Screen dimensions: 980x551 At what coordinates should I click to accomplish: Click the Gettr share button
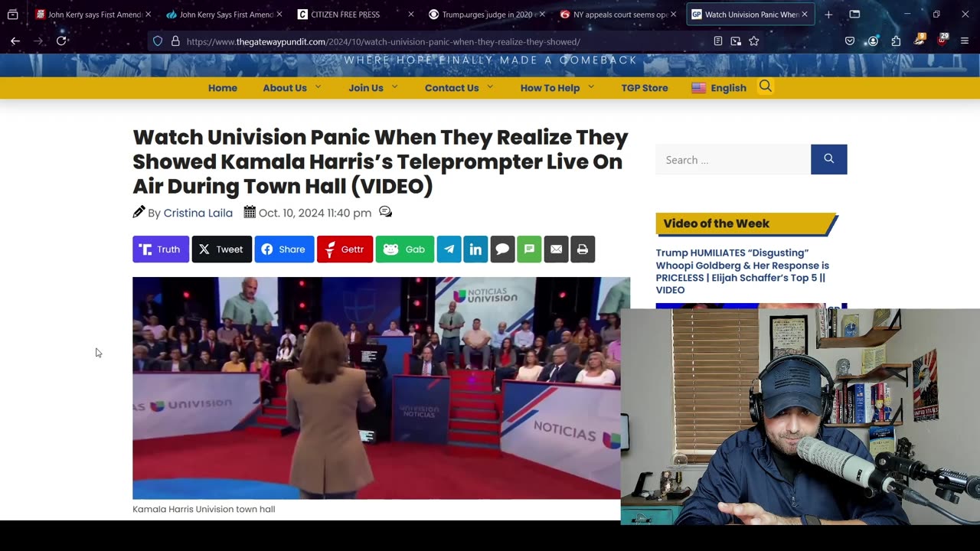coord(345,249)
